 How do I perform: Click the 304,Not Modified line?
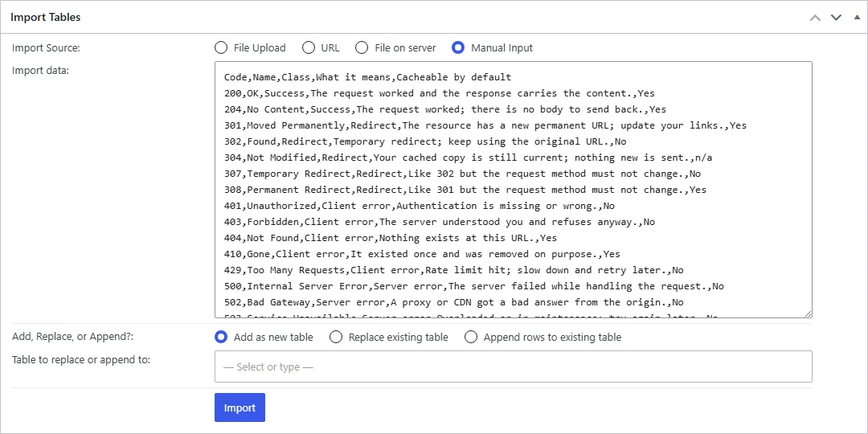click(x=469, y=158)
